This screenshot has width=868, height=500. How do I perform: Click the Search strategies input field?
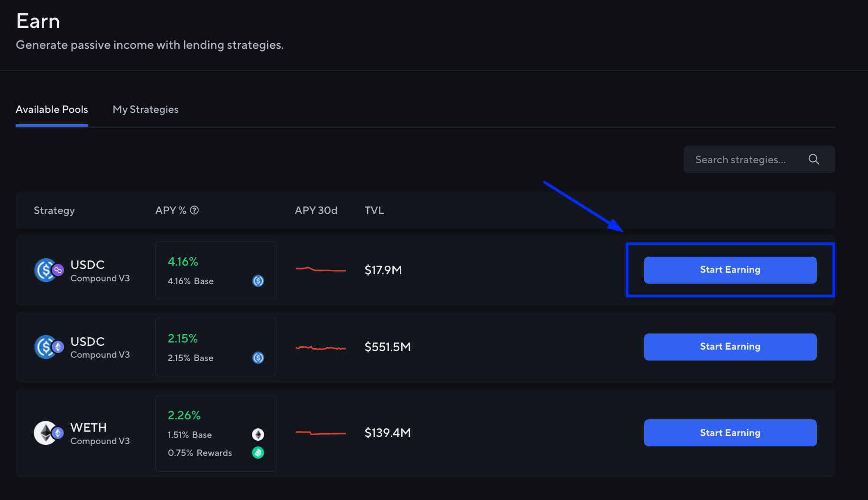point(740,159)
